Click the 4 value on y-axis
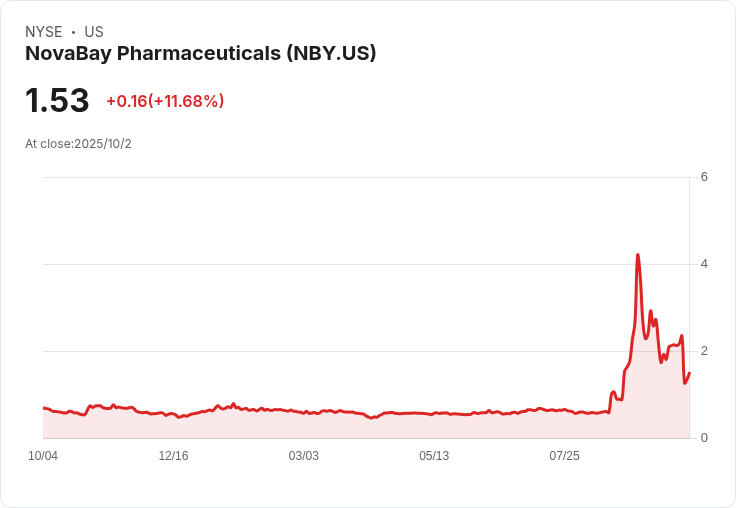 coord(704,264)
